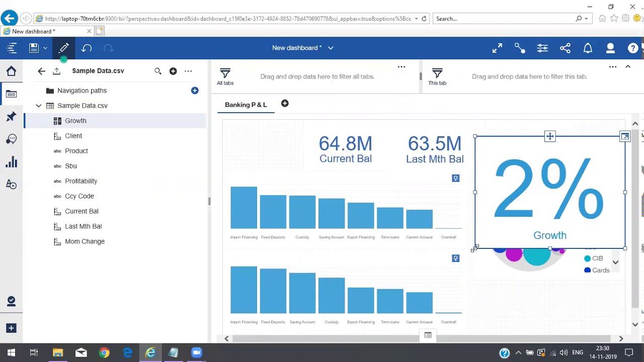The image size is (644, 362).
Task: Open the Help question mark
Action: tap(633, 48)
